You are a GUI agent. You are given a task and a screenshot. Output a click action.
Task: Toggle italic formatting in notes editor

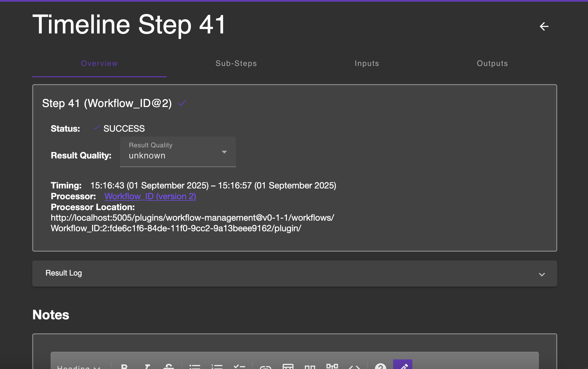tap(147, 367)
